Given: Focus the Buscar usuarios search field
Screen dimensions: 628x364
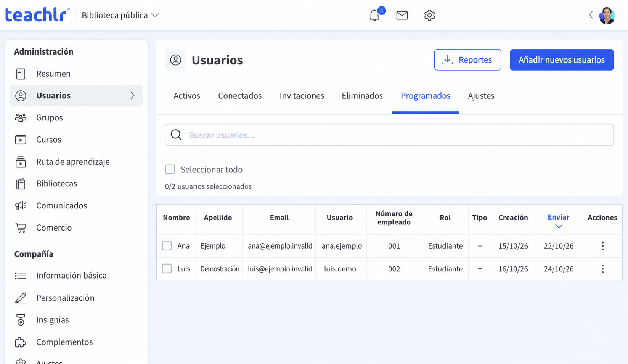Looking at the screenshot, I should (x=389, y=135).
